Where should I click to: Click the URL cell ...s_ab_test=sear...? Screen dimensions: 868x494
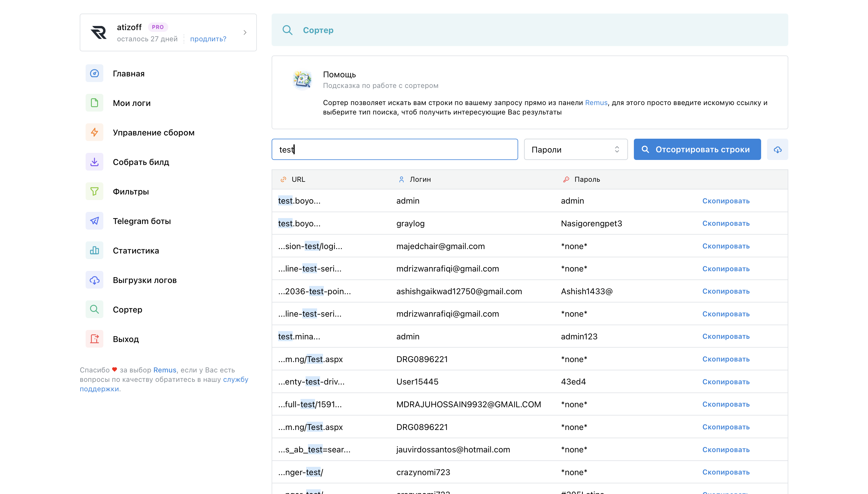314,449
